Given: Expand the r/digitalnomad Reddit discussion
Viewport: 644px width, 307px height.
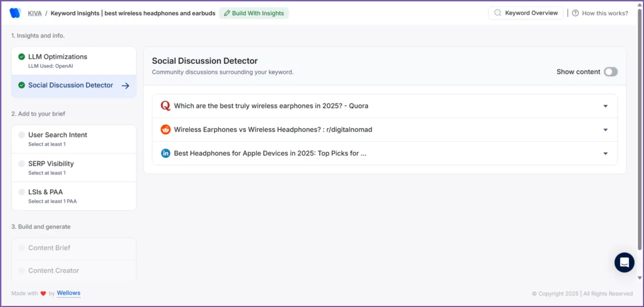Looking at the screenshot, I should (x=605, y=129).
